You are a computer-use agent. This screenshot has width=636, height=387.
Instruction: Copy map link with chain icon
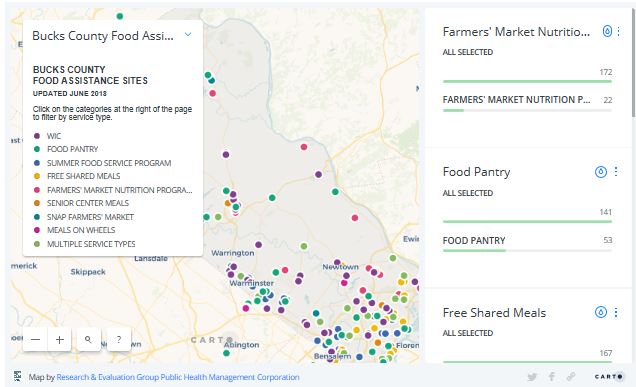pyautogui.click(x=571, y=377)
